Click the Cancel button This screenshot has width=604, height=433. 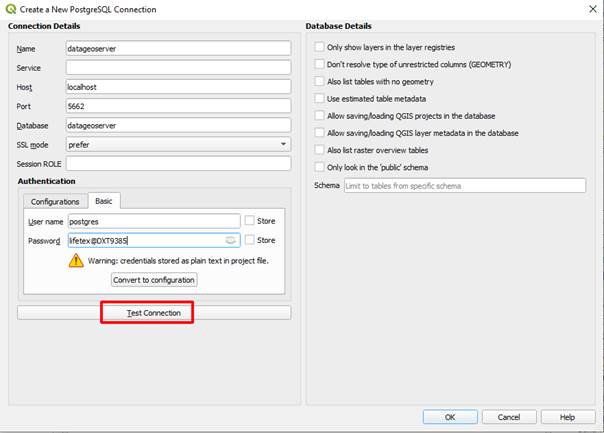(508, 417)
